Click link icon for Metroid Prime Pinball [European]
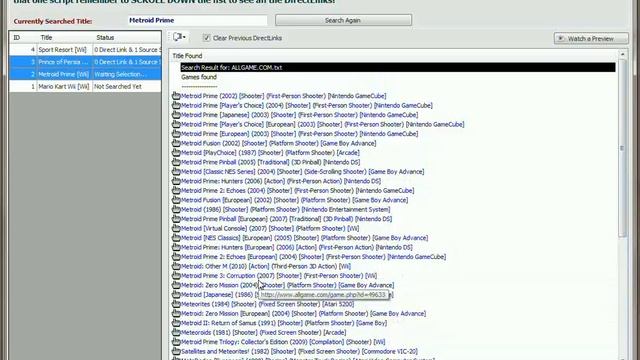The image size is (640, 360). tap(176, 219)
